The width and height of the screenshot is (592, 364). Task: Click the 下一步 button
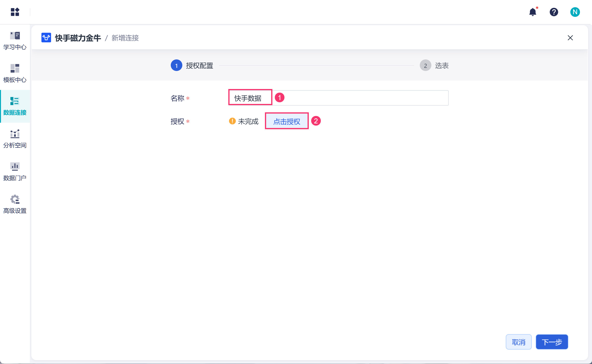point(552,342)
